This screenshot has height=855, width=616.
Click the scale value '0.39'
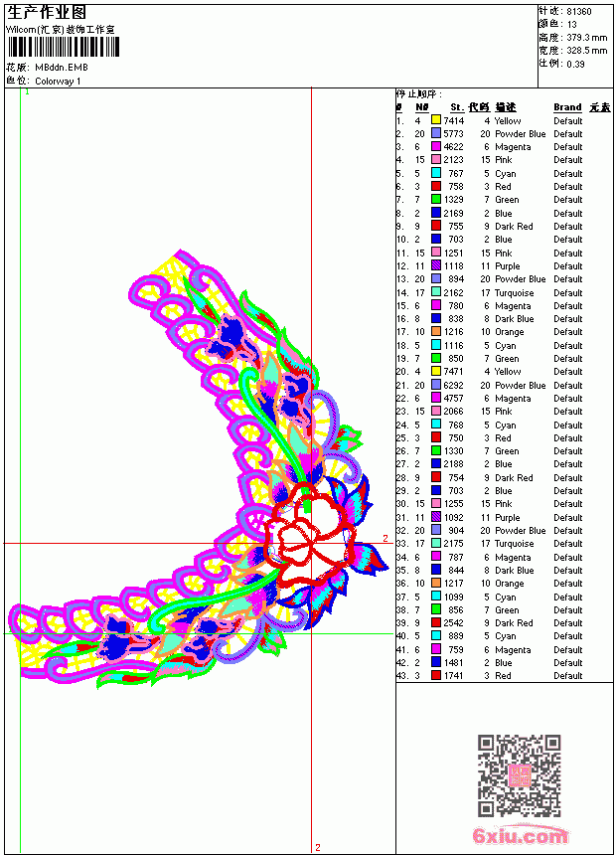click(575, 64)
